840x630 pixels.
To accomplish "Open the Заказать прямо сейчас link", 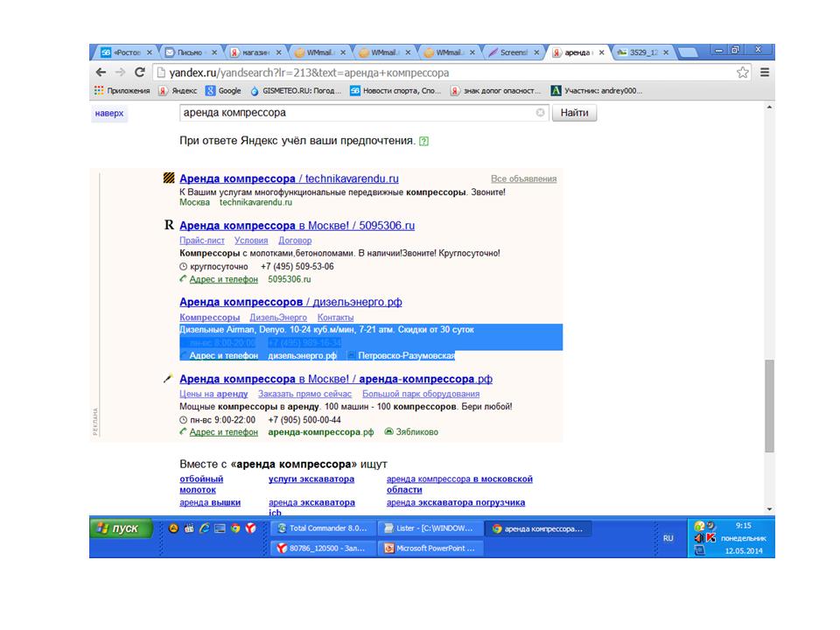I will click(304, 394).
